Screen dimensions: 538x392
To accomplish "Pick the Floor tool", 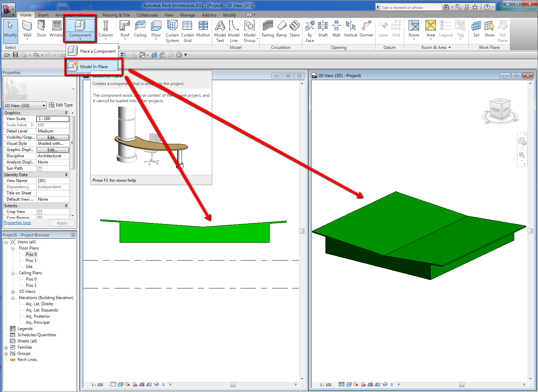I will click(x=156, y=29).
